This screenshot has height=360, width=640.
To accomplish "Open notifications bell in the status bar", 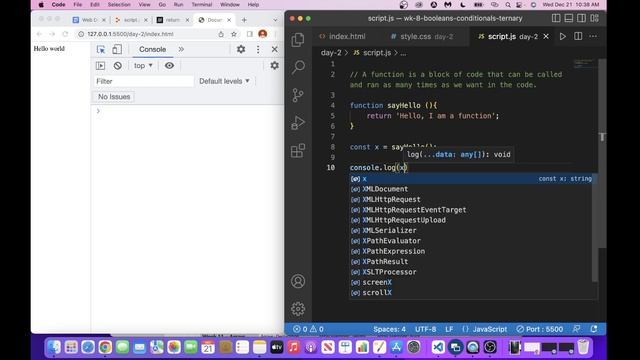I will 594,329.
